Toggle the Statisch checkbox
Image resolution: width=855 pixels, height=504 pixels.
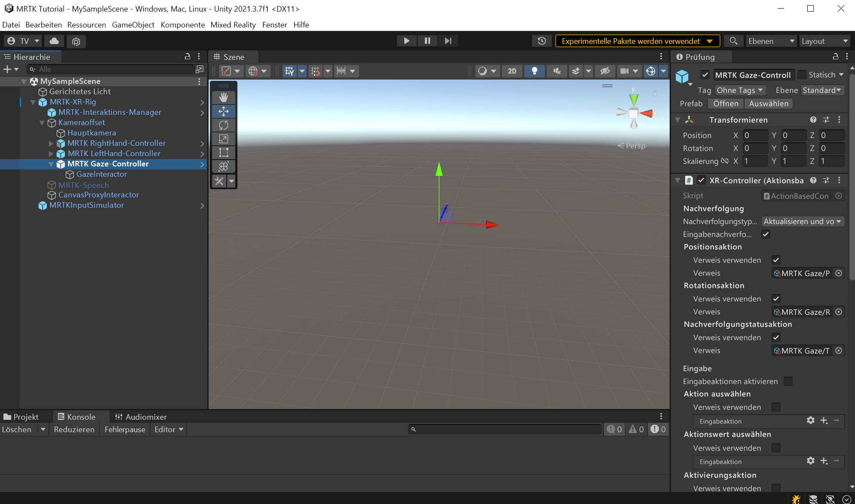click(x=802, y=74)
